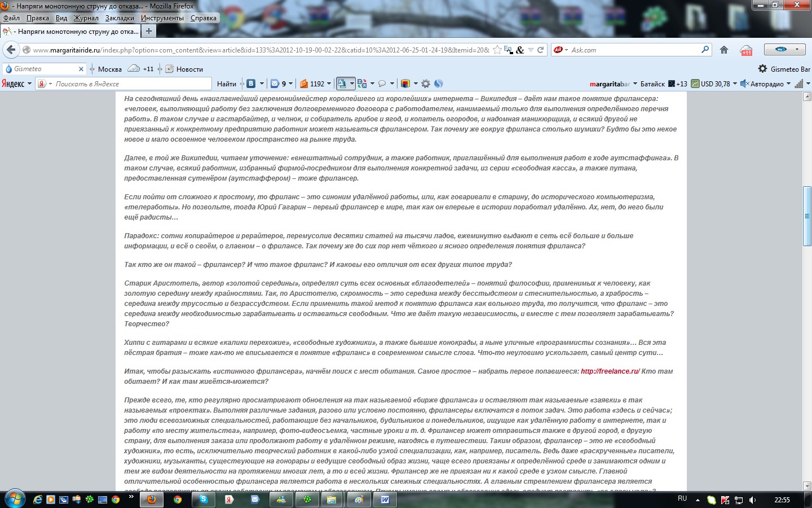Click the page vertical scrollbar thumb

pos(807,216)
